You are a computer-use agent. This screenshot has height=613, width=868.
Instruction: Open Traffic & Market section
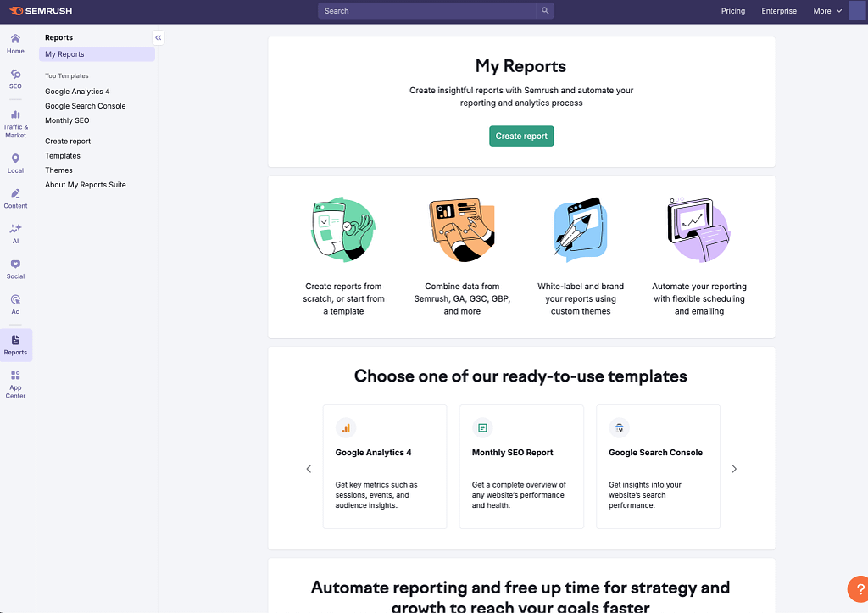15,124
